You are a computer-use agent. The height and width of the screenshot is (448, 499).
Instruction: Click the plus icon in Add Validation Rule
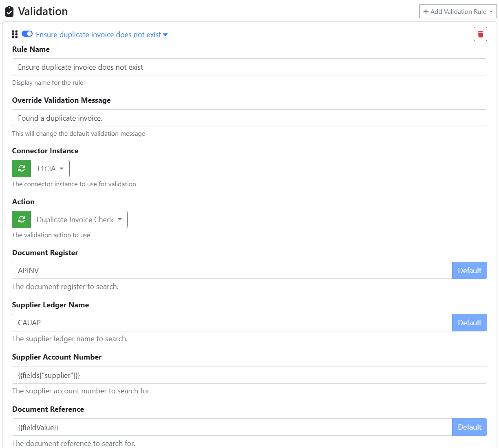426,11
